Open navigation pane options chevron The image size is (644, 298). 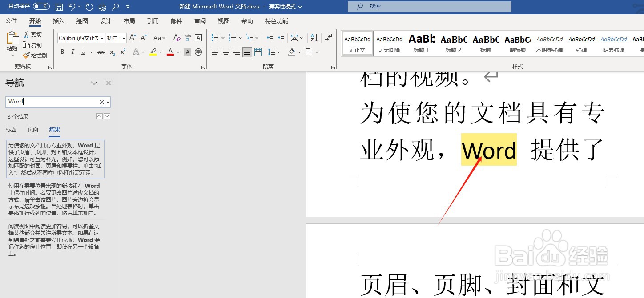pyautogui.click(x=94, y=83)
